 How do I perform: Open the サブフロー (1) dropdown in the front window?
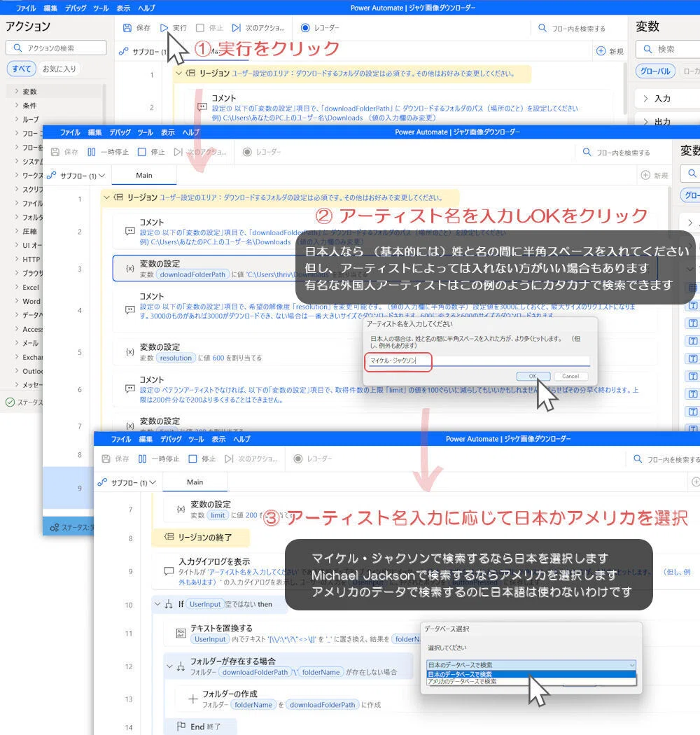(127, 482)
